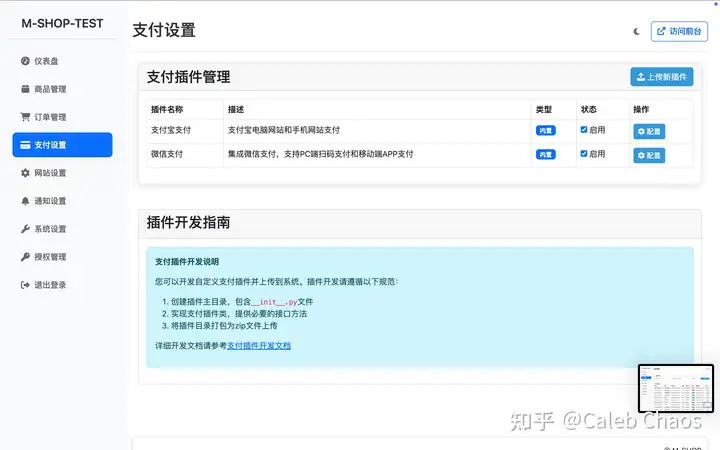The height and width of the screenshot is (450, 720).
Task: Click the external link icon in 访问前台
Action: (x=661, y=31)
